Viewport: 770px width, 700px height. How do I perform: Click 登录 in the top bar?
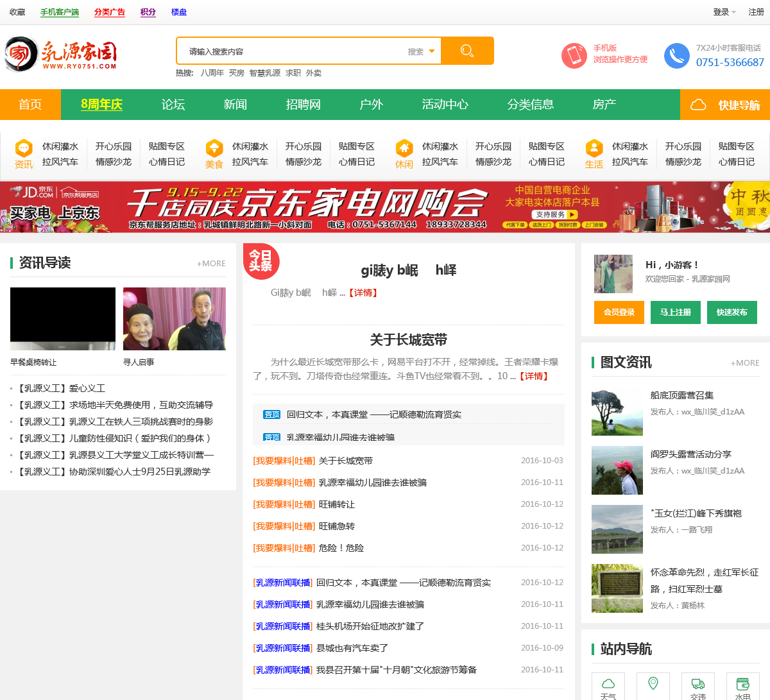coord(721,12)
